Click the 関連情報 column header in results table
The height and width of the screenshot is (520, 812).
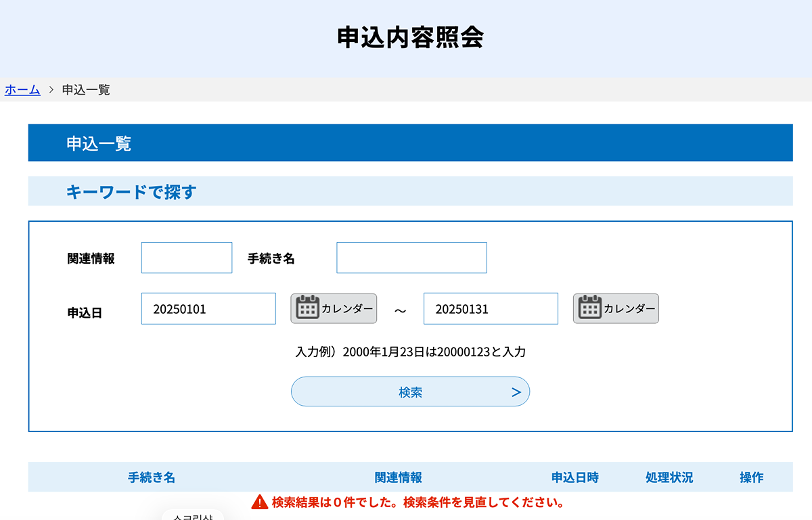pos(399,477)
